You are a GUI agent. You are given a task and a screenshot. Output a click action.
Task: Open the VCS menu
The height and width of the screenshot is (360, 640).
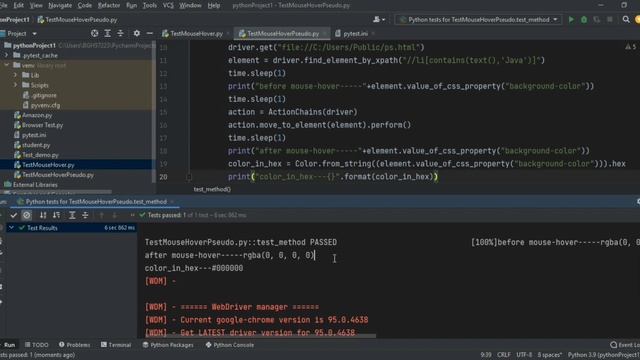click(x=168, y=5)
